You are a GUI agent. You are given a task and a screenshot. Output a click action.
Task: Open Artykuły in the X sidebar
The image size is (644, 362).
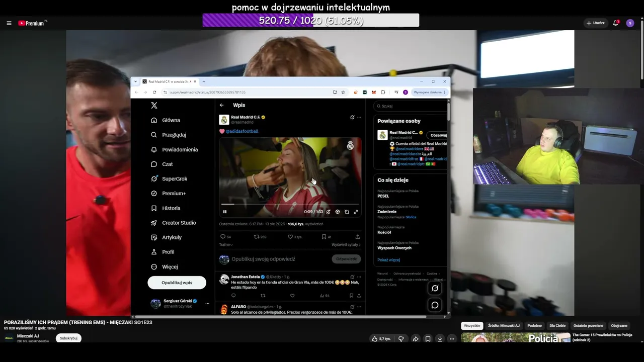(x=167, y=237)
